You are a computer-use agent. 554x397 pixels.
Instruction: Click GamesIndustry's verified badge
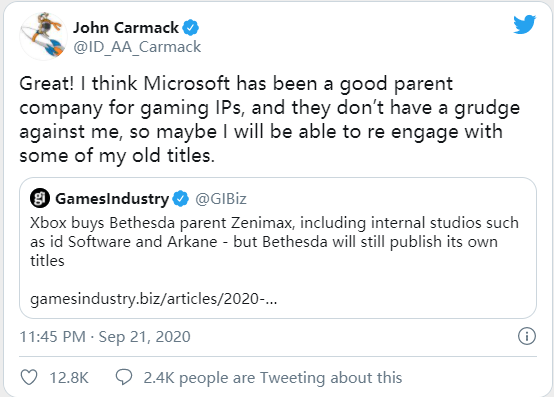181,199
